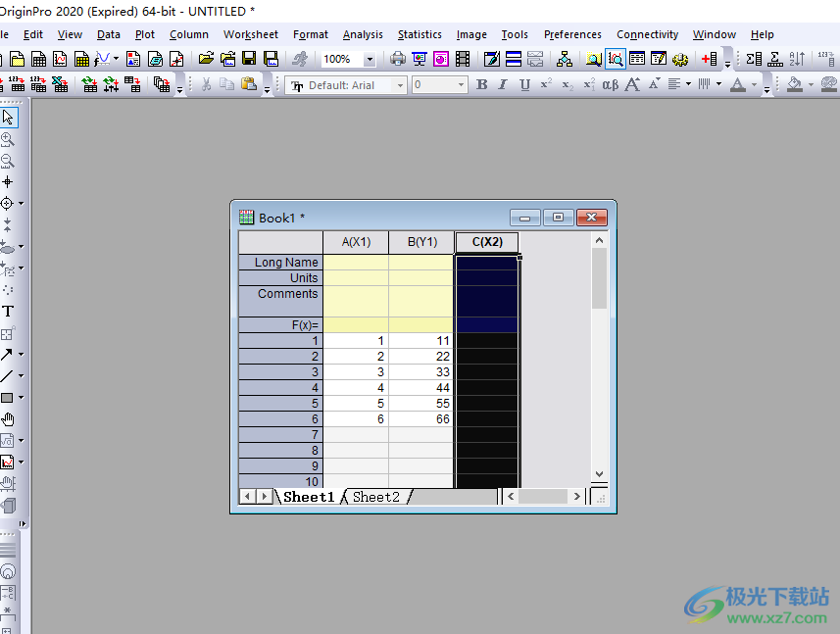Image resolution: width=840 pixels, height=634 pixels.
Task: Select the Arrow drawing tool
Action: 7,355
